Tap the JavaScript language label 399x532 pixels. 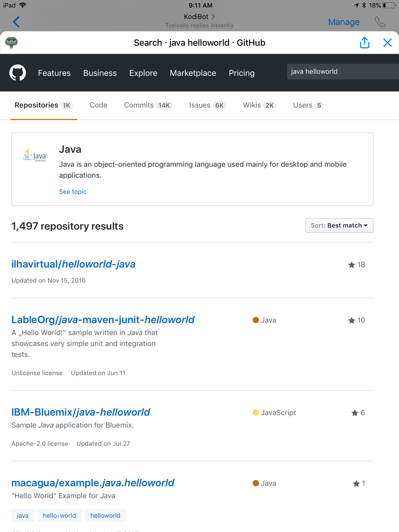[278, 413]
